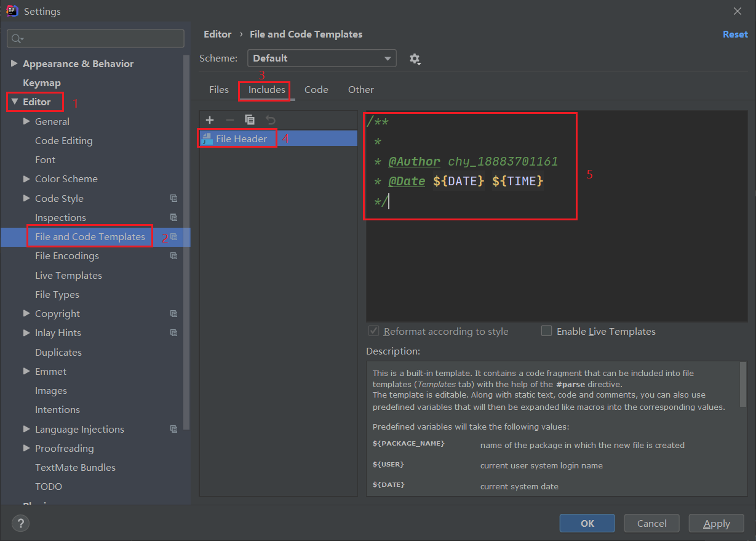Expand the Copyright node arrow
The image size is (756, 541).
point(26,313)
